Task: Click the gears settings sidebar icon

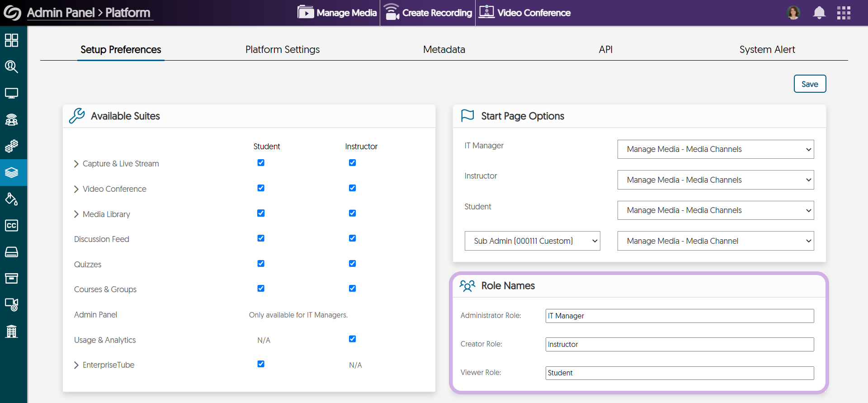Action: (x=11, y=146)
